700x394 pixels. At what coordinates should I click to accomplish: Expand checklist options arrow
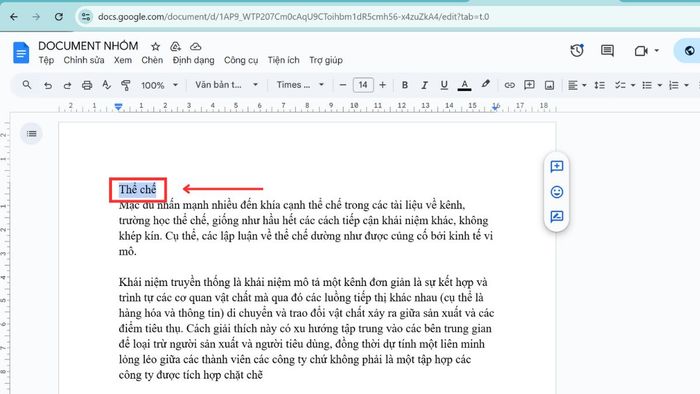(633, 85)
